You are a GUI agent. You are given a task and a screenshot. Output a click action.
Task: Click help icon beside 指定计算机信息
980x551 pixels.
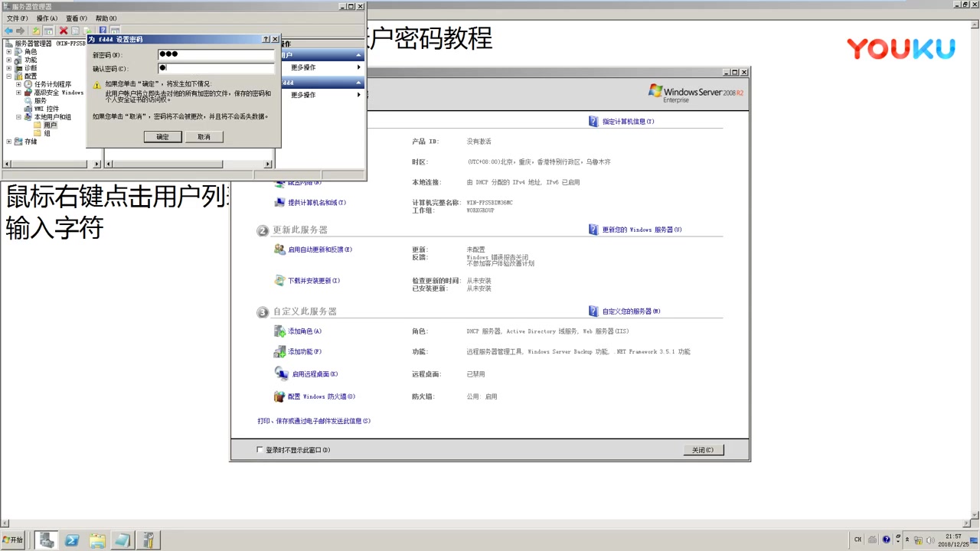point(593,122)
